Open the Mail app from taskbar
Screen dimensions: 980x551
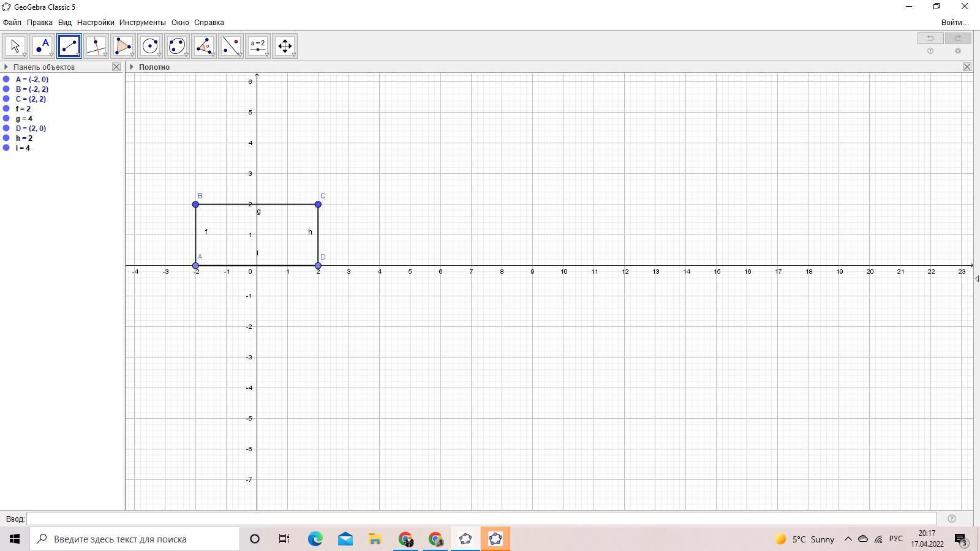click(x=345, y=539)
